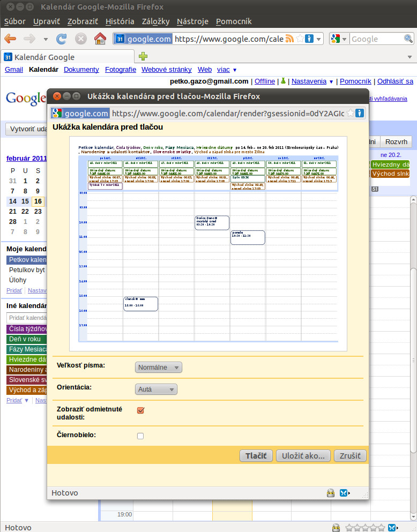Click the site identity icon in preview window address bar
The image size is (417, 532).
tap(80, 114)
